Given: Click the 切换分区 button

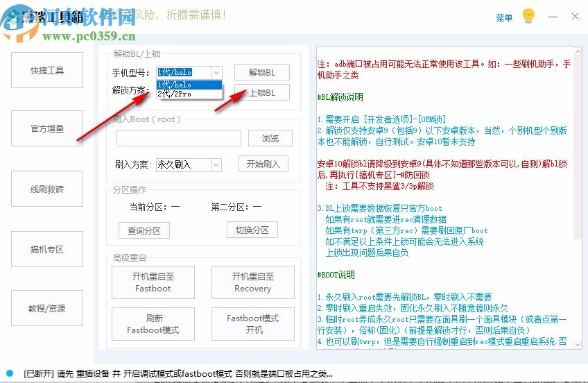Looking at the screenshot, I should [252, 230].
